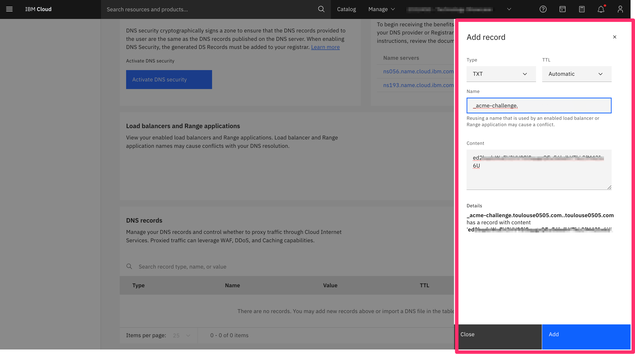View notifications bell icon
The image size is (635, 364).
[x=601, y=9]
